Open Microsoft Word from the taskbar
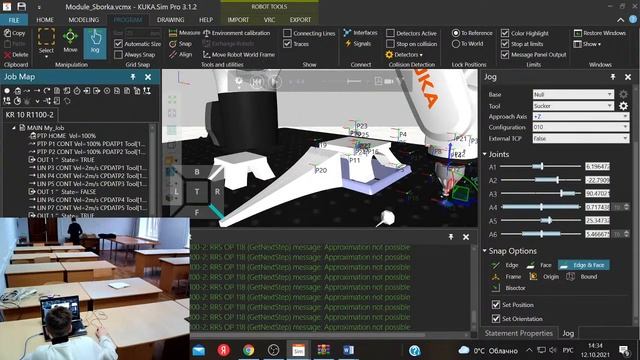This screenshot has width=640, height=360. [x=348, y=350]
